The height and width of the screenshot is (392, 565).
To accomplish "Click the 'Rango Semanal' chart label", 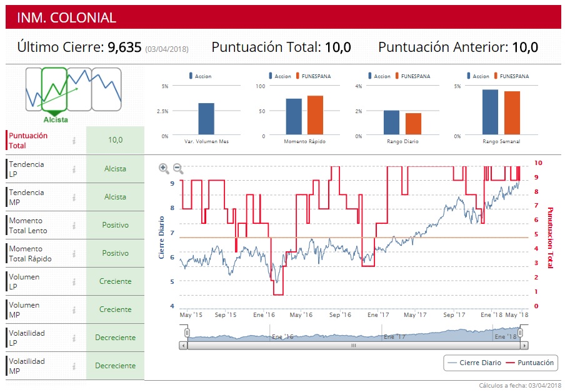I will (x=502, y=141).
